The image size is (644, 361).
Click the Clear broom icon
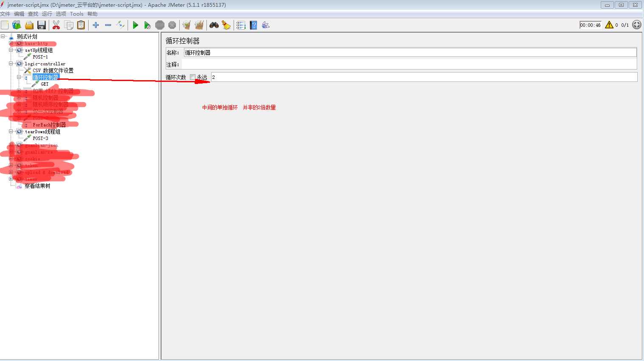pyautogui.click(x=187, y=25)
